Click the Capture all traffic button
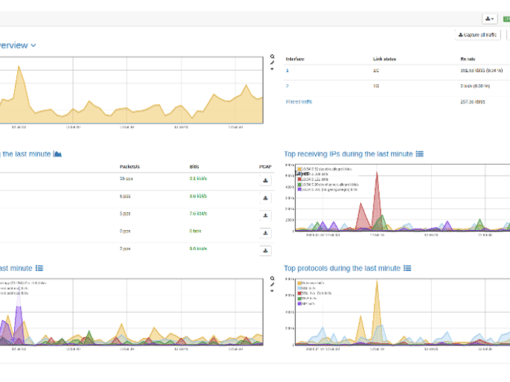Image resolution: width=510 pixels, height=382 pixels. (x=478, y=35)
